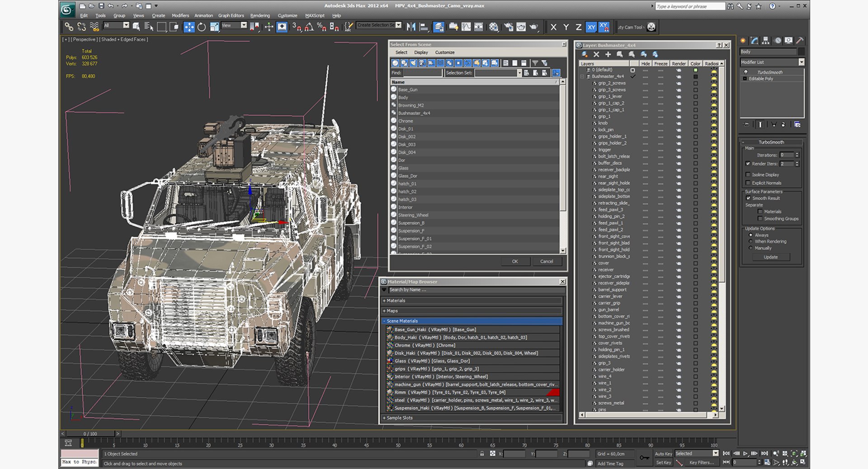Toggle the Smooth Result checkbox
Viewport: 868px width, 469px height.
click(748, 198)
